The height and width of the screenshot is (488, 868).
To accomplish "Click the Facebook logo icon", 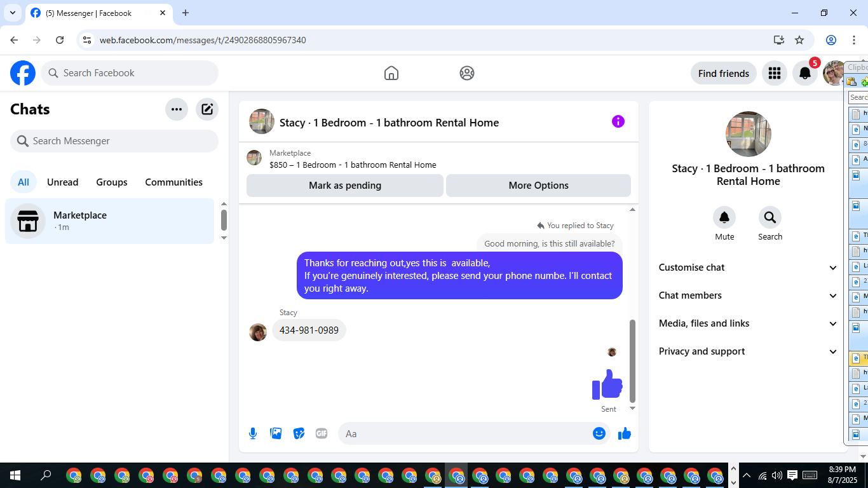I will pos(23,73).
